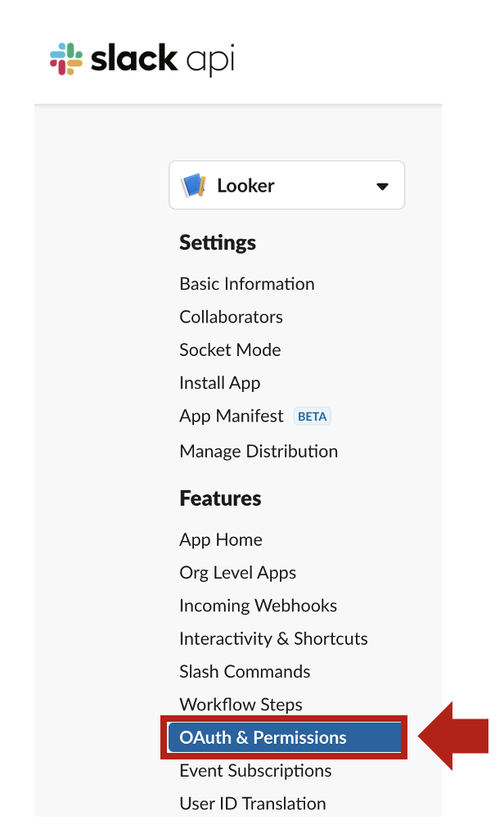
Task: Select Org Level Apps
Action: [x=238, y=573]
